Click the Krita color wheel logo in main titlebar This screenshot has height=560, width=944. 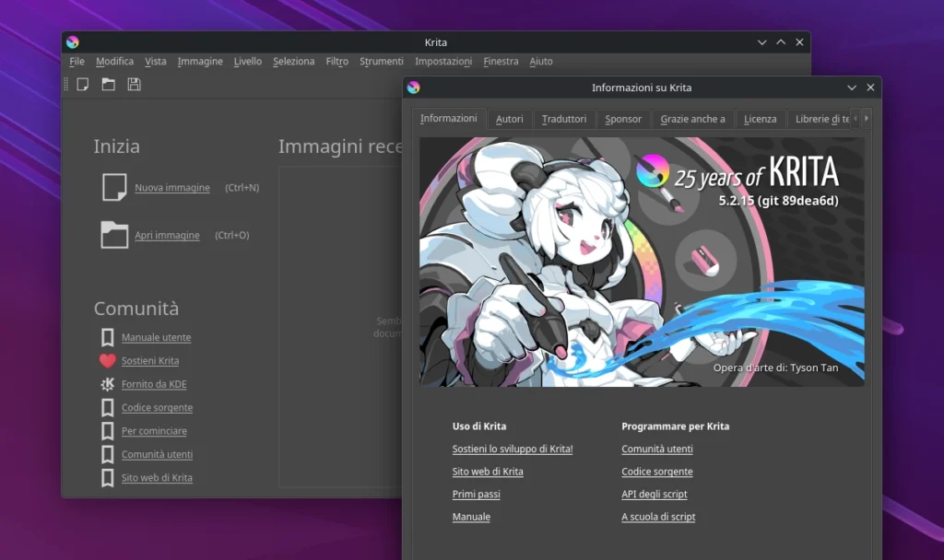click(73, 41)
